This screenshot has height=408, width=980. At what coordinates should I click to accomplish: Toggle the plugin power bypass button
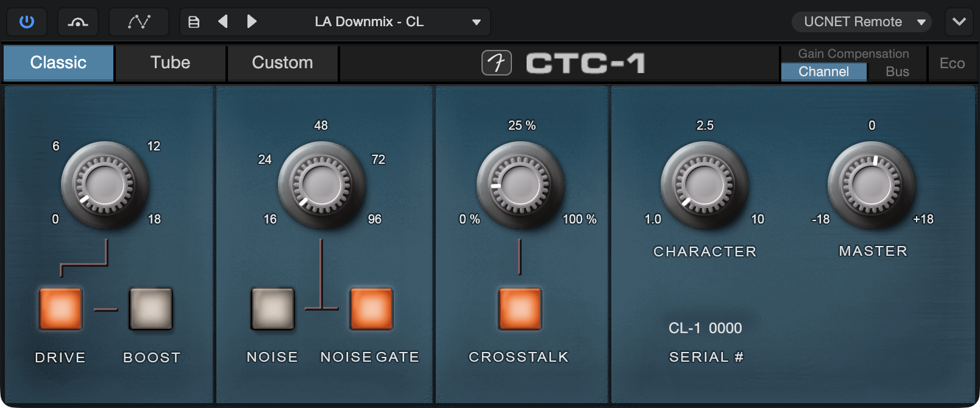pos(27,22)
